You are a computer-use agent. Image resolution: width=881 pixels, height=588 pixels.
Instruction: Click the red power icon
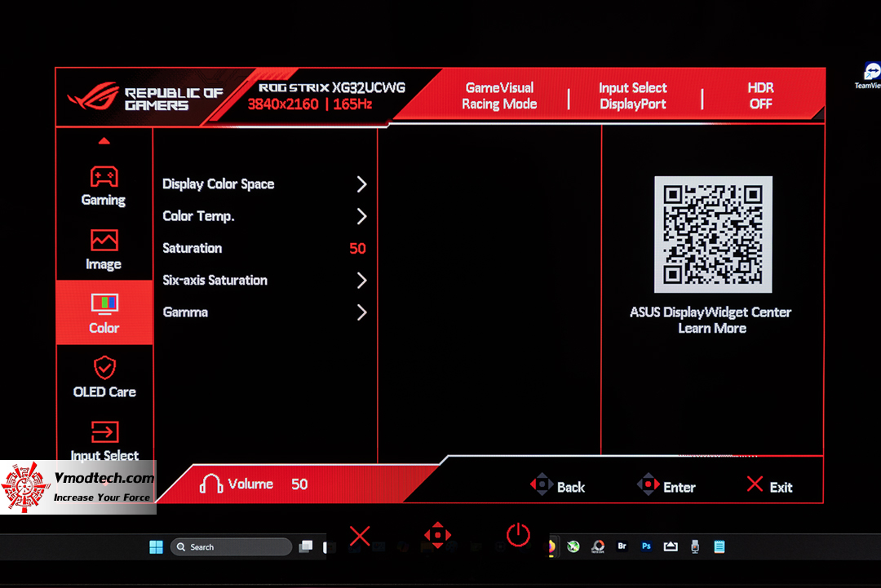(518, 535)
